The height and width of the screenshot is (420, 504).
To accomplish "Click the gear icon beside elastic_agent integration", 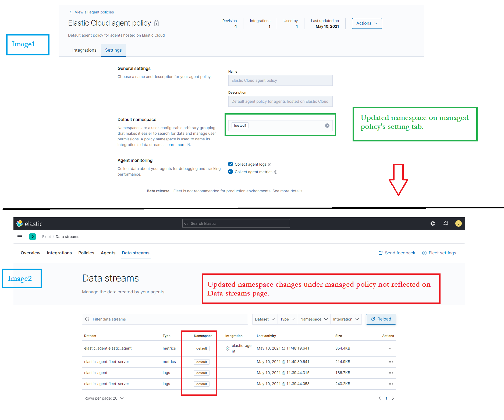I will [x=227, y=348].
